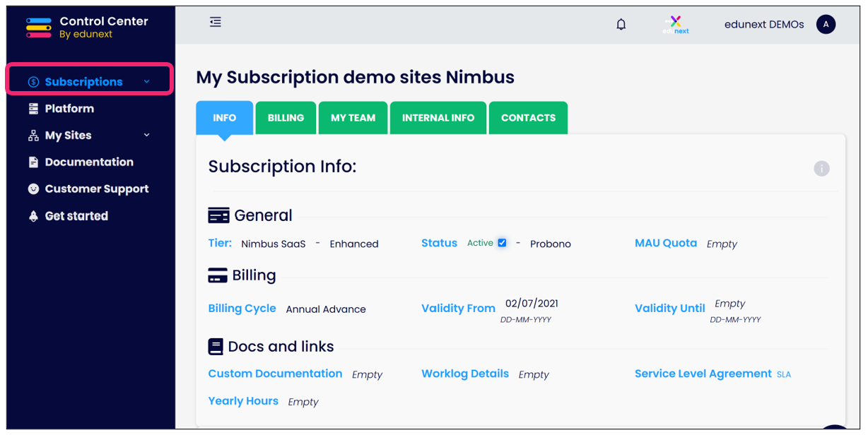
Task: Click the Custom Documentation label
Action: pos(275,374)
